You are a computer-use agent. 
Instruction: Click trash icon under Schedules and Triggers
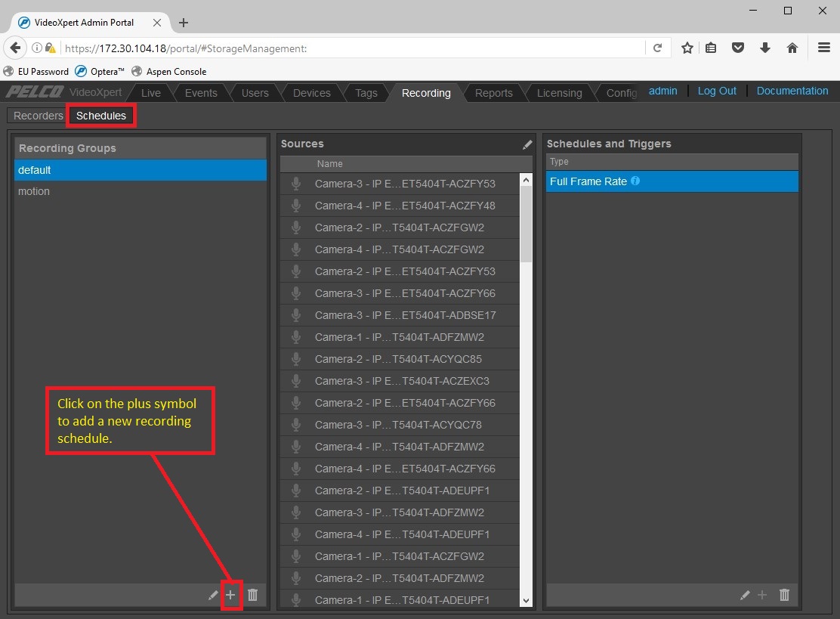tap(784, 595)
